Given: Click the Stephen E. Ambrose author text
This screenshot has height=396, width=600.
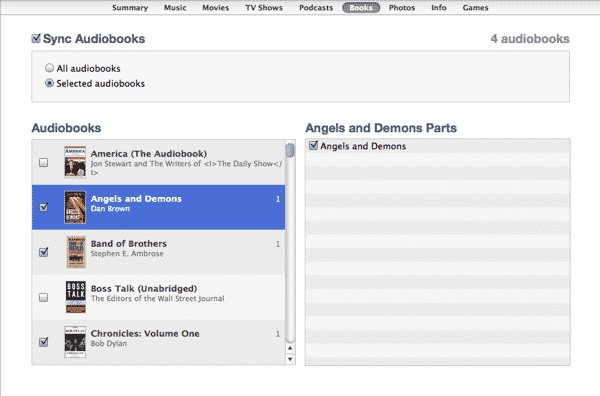Looking at the screenshot, I should click(x=127, y=254).
